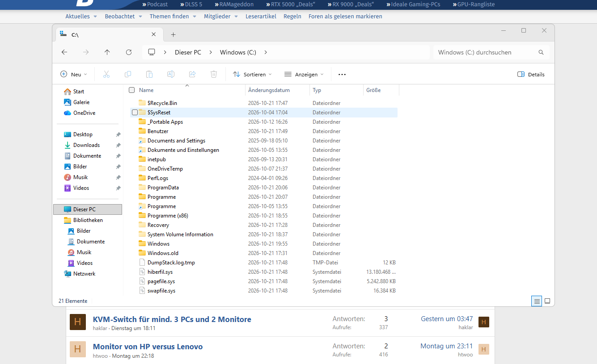This screenshot has width=597, height=364.
Task: Click the Share icon in Explorer toolbar
Action: (192, 75)
